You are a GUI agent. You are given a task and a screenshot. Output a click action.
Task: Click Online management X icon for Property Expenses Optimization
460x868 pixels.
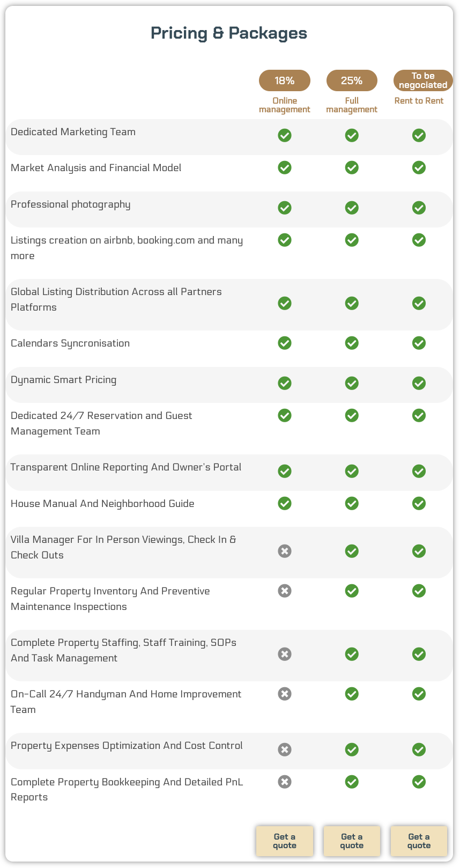[285, 749]
